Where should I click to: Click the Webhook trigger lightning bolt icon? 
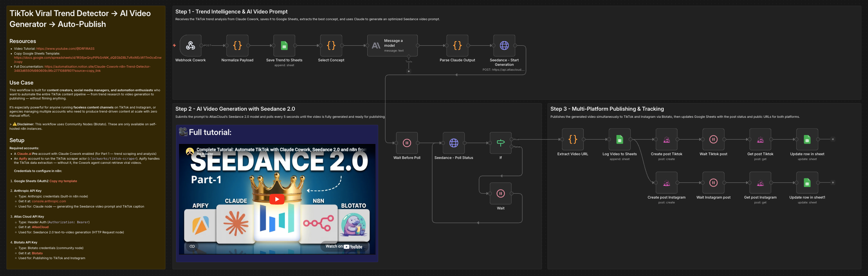(x=174, y=46)
